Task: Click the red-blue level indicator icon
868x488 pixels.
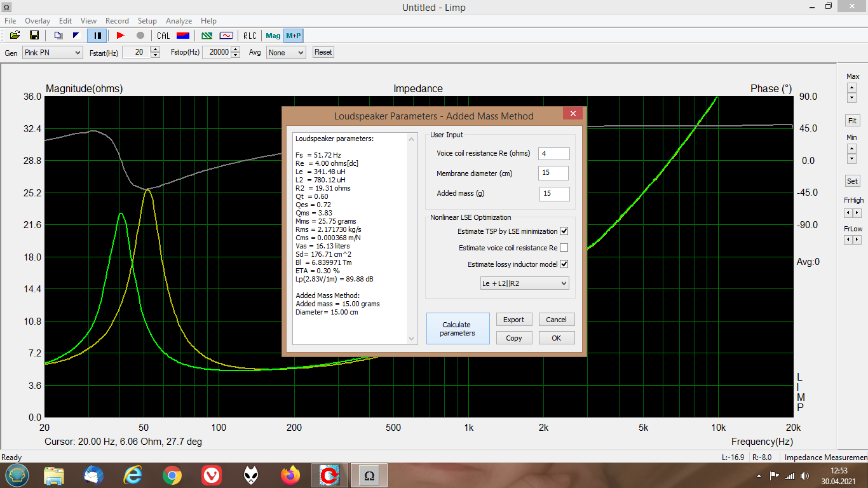Action: click(182, 36)
